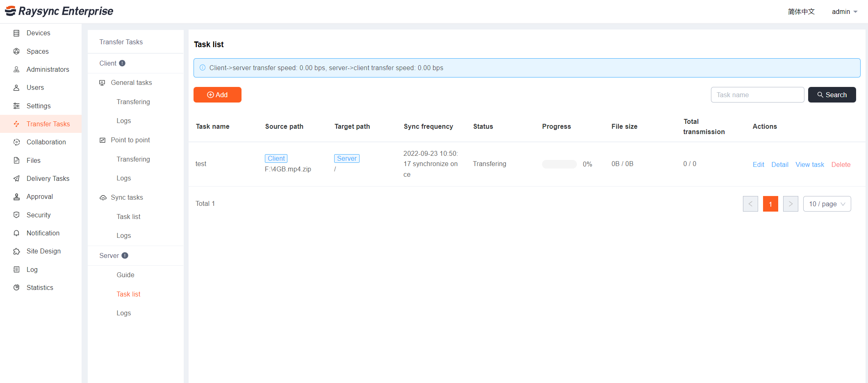Open Devices in the sidebar
This screenshot has width=868, height=383.
coord(41,33)
